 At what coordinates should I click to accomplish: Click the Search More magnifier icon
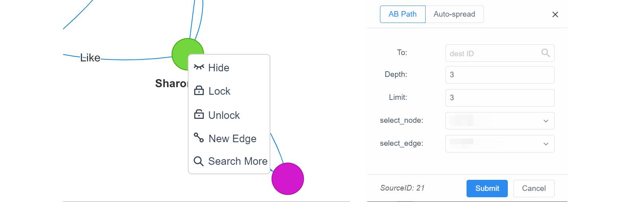click(199, 161)
